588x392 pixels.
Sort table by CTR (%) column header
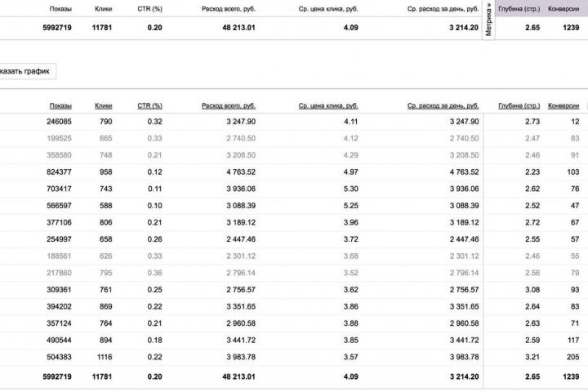[x=149, y=106]
